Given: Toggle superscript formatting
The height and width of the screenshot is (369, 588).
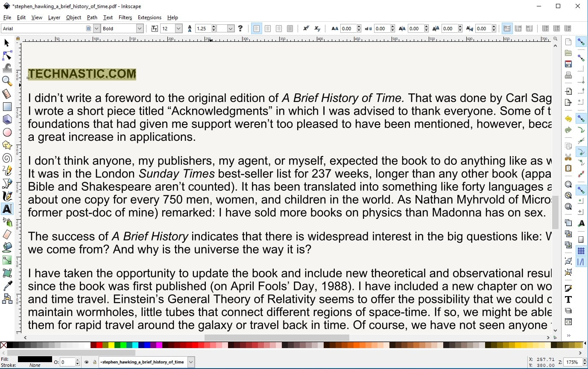Looking at the screenshot, I should coord(306,29).
